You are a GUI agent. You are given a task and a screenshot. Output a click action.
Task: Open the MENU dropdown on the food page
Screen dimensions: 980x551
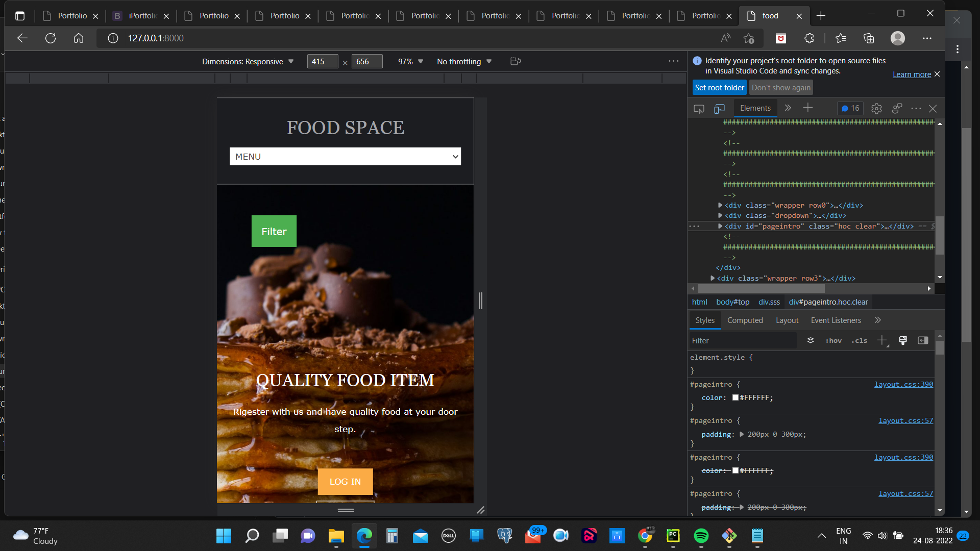pyautogui.click(x=345, y=156)
